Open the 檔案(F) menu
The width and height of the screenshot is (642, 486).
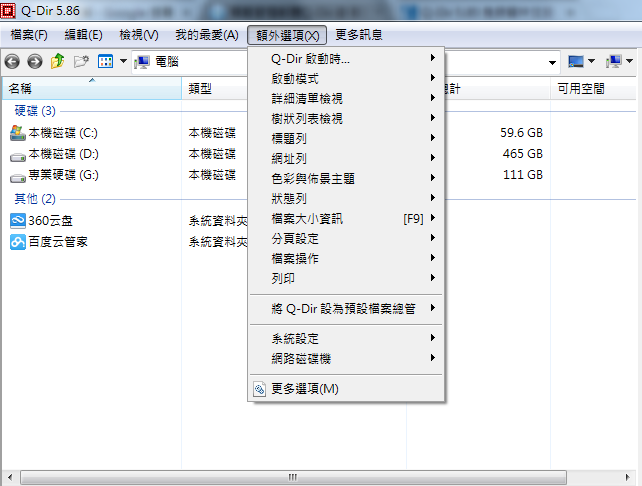[x=29, y=35]
